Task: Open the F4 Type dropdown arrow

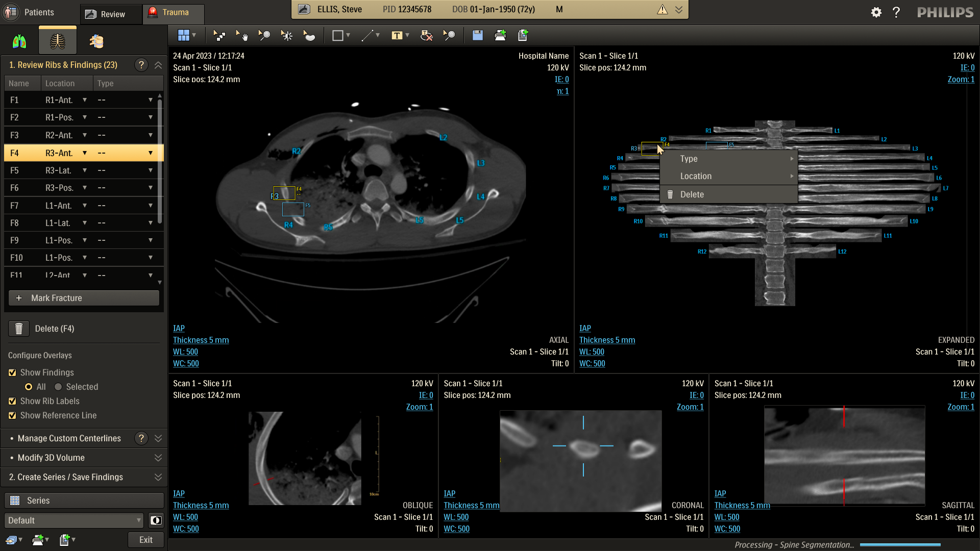Action: click(x=151, y=153)
